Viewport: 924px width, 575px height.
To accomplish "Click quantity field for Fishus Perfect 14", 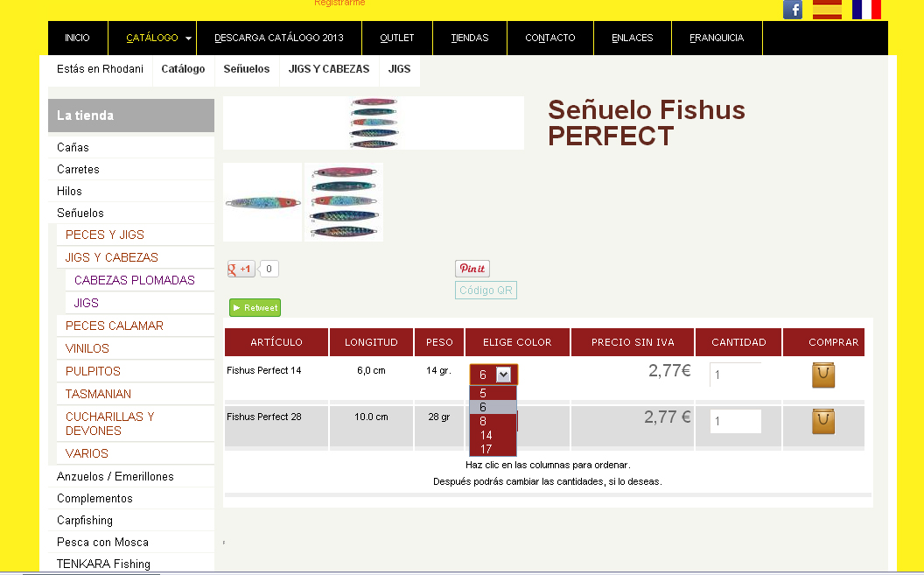I will 735,375.
